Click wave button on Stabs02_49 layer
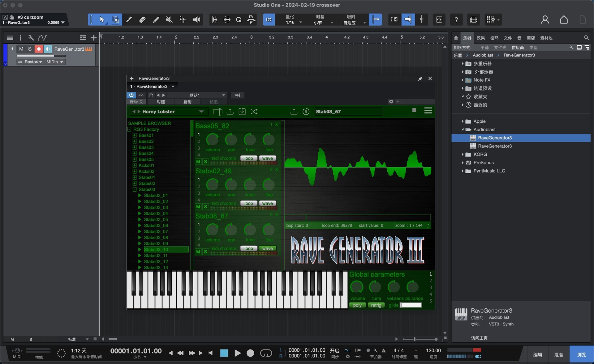 tap(268, 203)
